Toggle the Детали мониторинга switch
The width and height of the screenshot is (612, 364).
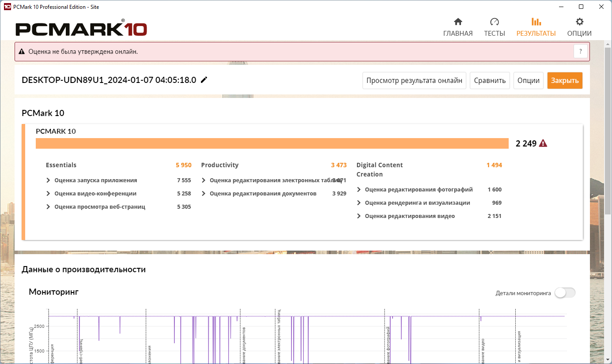pos(565,293)
